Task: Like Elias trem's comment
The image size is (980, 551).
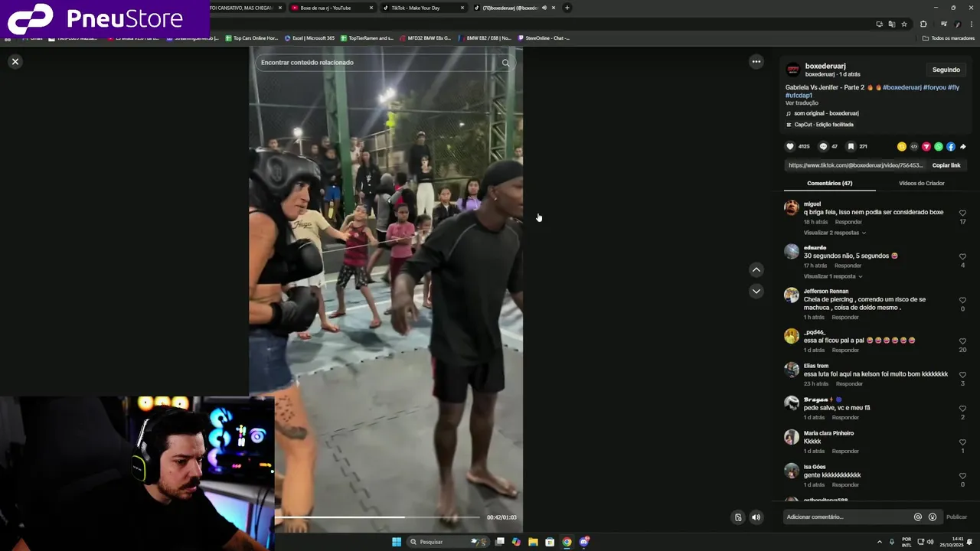Action: (962, 375)
